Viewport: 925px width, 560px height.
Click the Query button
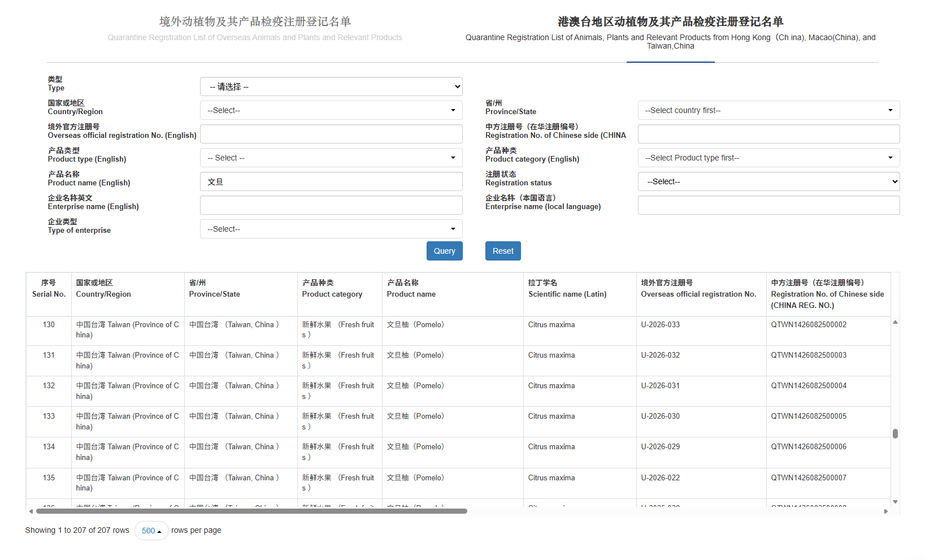(x=444, y=251)
